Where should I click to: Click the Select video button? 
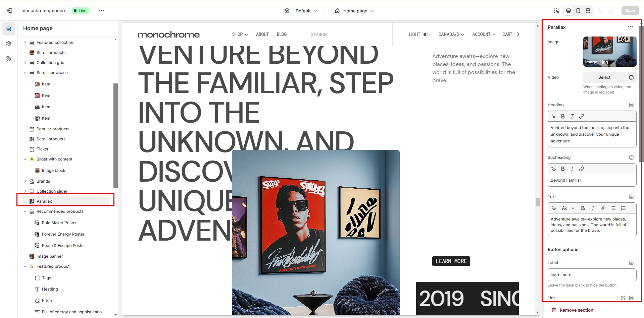click(x=604, y=77)
